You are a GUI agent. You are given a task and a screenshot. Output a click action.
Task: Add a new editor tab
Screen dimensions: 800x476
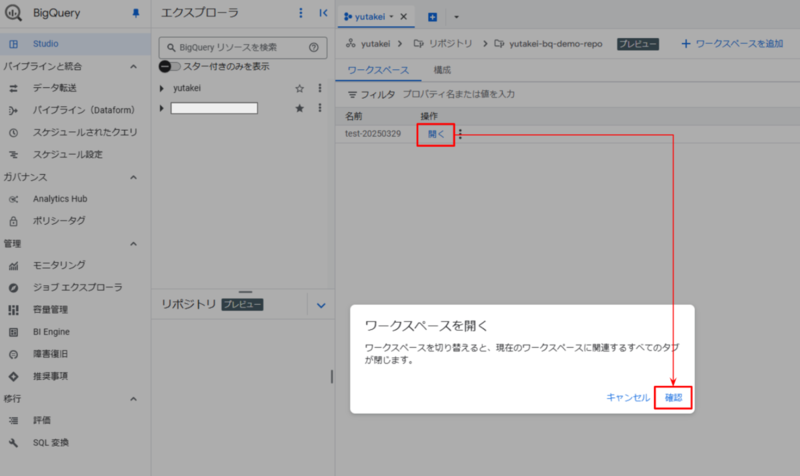pyautogui.click(x=432, y=17)
